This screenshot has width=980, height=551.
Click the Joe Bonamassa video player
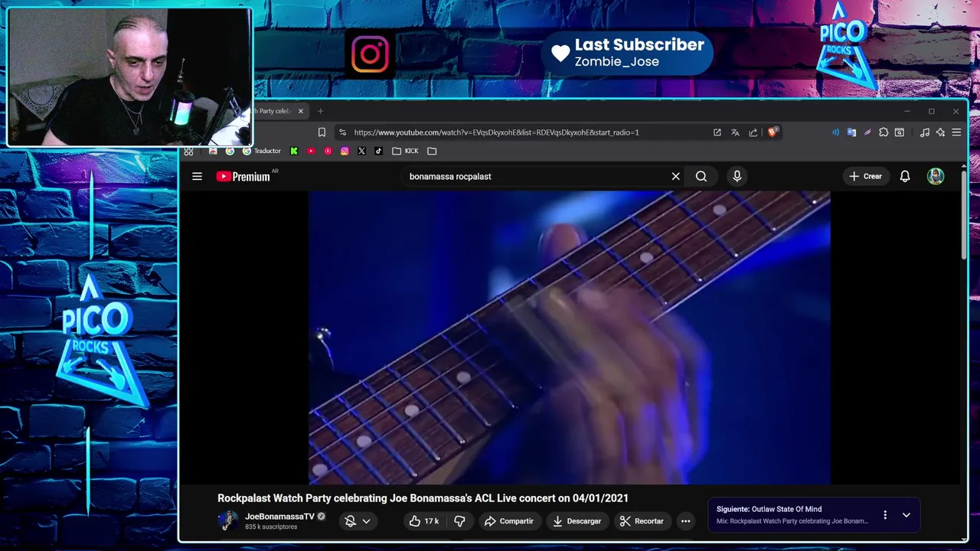(569, 337)
